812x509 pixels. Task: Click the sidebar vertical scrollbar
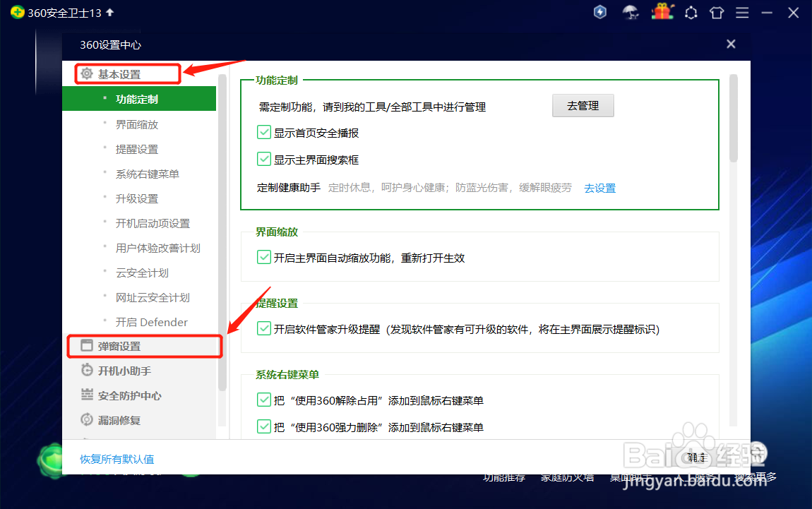click(222, 233)
